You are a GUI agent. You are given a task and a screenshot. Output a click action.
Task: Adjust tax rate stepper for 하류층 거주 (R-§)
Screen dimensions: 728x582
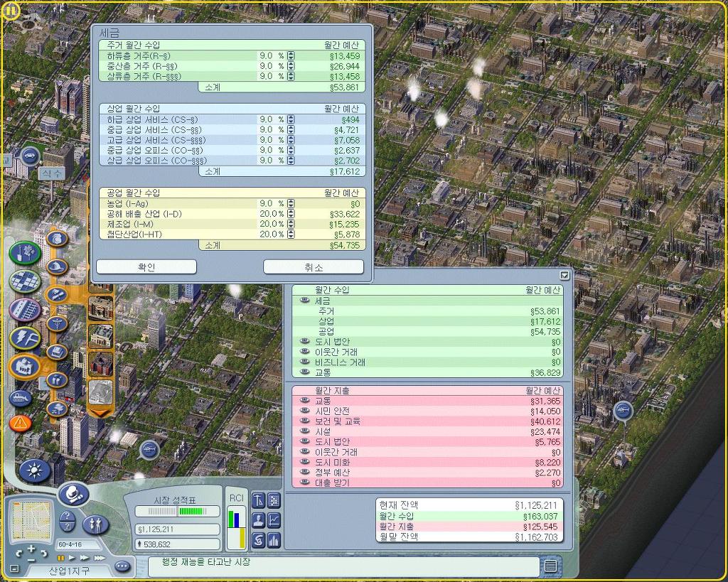(290, 55)
